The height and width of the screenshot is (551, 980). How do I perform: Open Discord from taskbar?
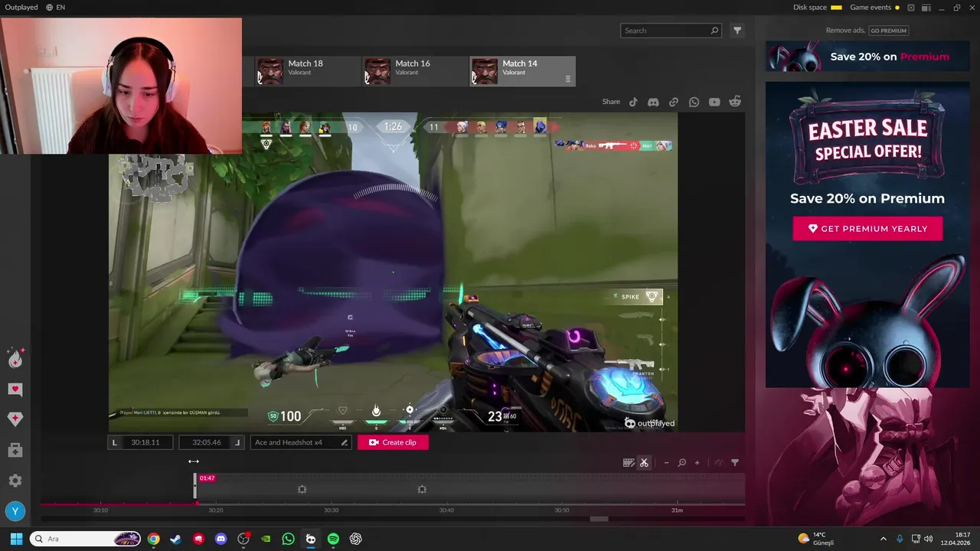(x=221, y=539)
